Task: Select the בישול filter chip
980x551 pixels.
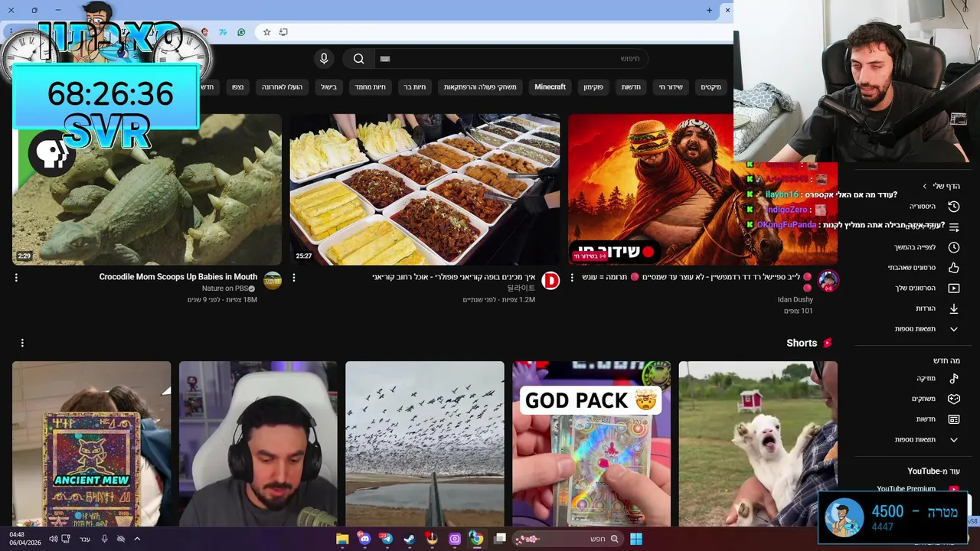Action: click(x=328, y=87)
